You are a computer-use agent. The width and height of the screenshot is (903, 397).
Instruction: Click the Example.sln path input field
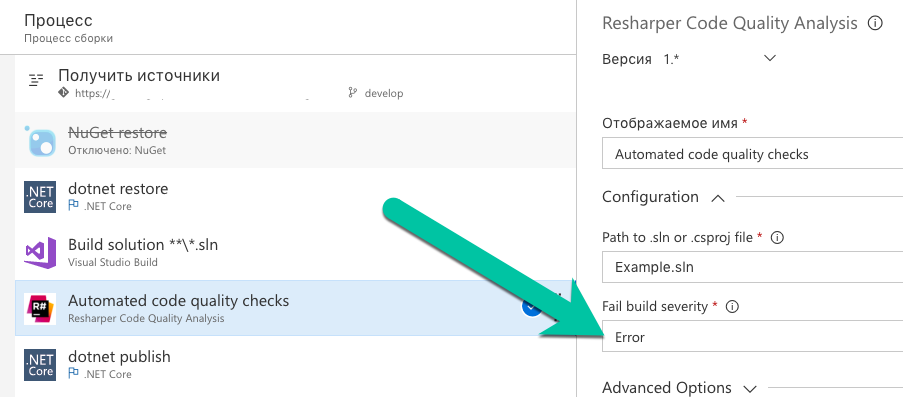tap(752, 267)
